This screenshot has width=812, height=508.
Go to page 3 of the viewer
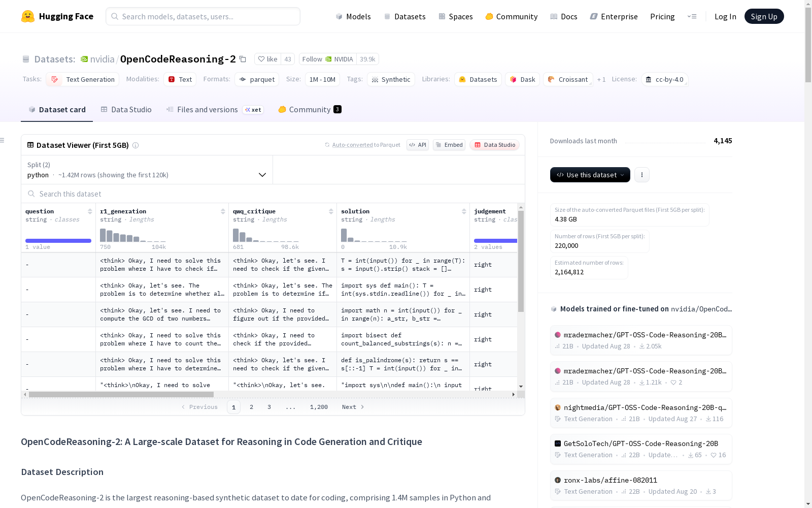click(269, 407)
